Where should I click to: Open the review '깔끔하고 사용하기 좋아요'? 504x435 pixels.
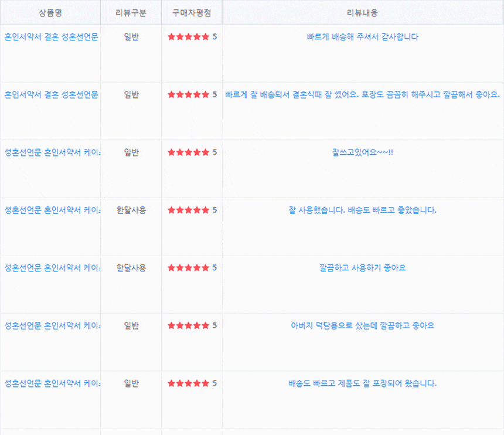pyautogui.click(x=362, y=268)
